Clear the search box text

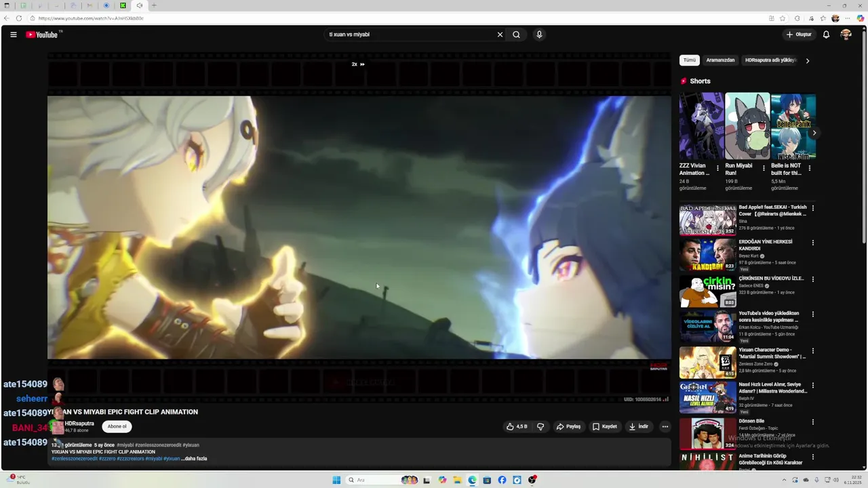coord(500,35)
